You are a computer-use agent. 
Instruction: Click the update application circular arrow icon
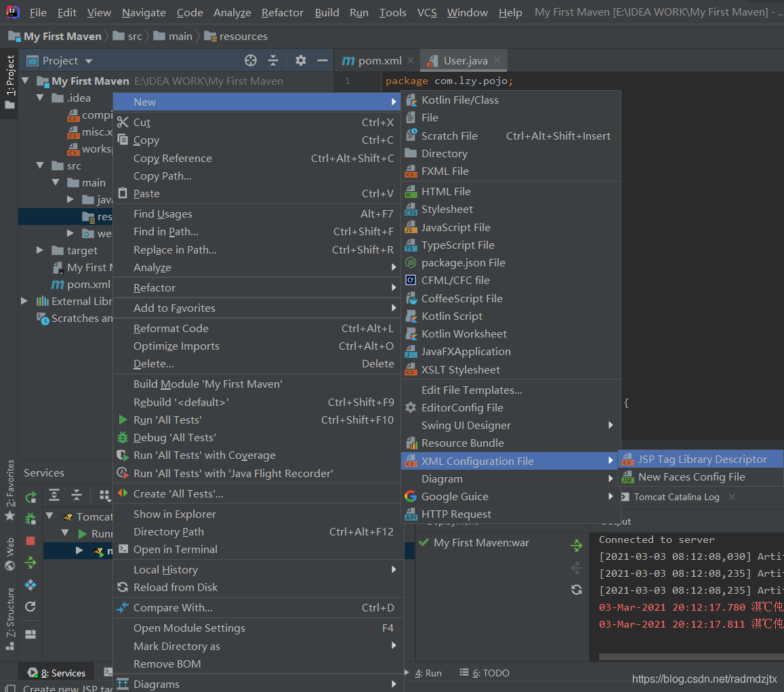click(30, 607)
